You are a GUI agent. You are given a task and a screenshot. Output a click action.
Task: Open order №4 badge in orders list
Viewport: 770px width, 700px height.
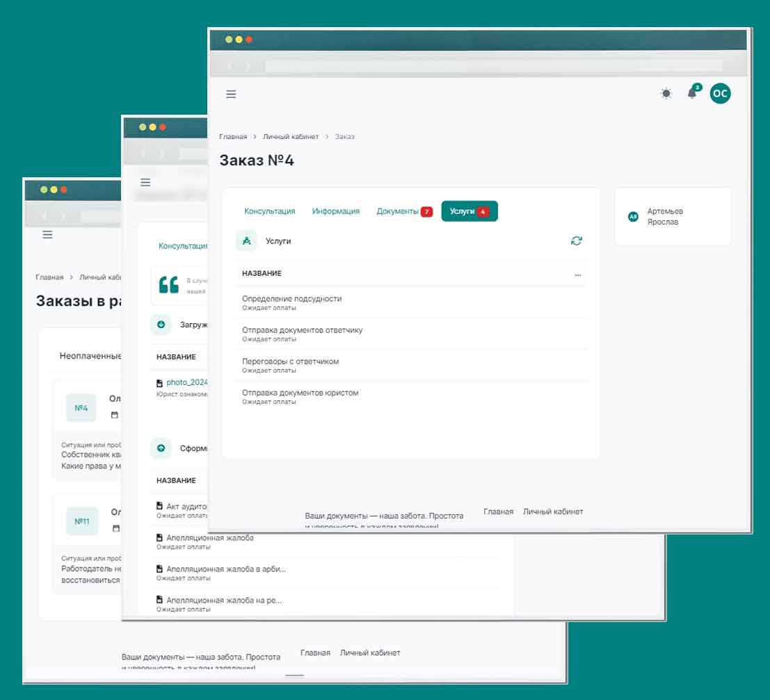(81, 408)
